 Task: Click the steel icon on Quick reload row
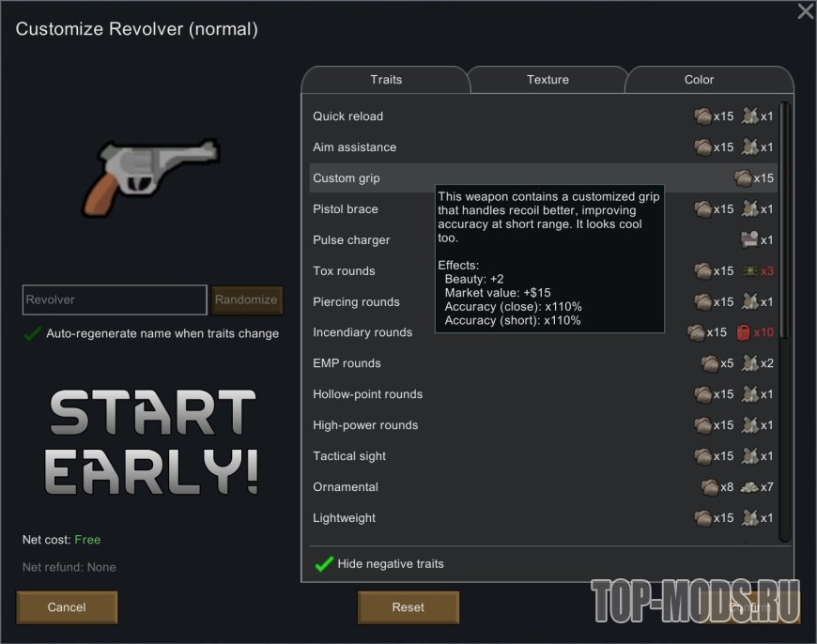point(702,116)
